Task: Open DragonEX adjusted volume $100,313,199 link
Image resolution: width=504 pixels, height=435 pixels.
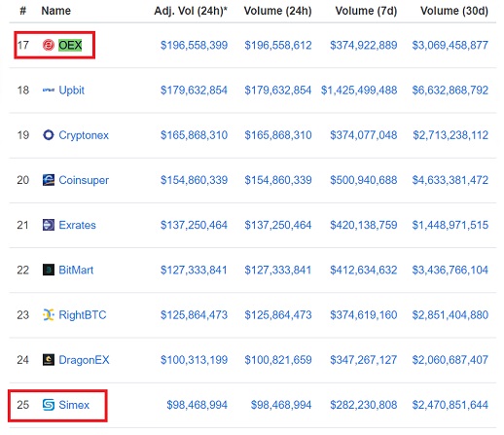Action: [x=194, y=360]
